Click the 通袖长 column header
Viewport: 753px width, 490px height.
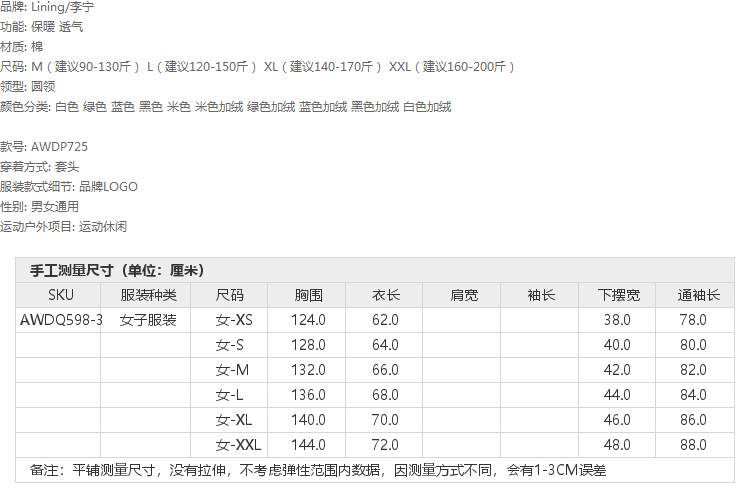[x=697, y=295]
